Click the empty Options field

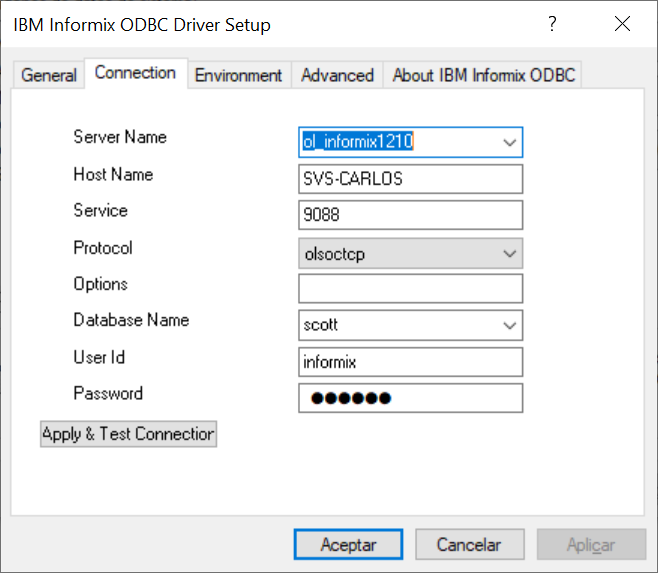coord(410,288)
